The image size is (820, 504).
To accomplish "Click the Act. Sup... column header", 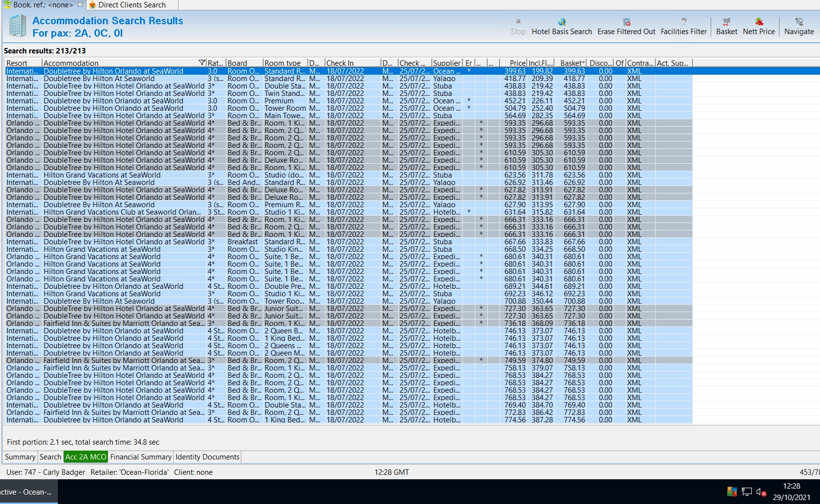I will click(x=674, y=63).
